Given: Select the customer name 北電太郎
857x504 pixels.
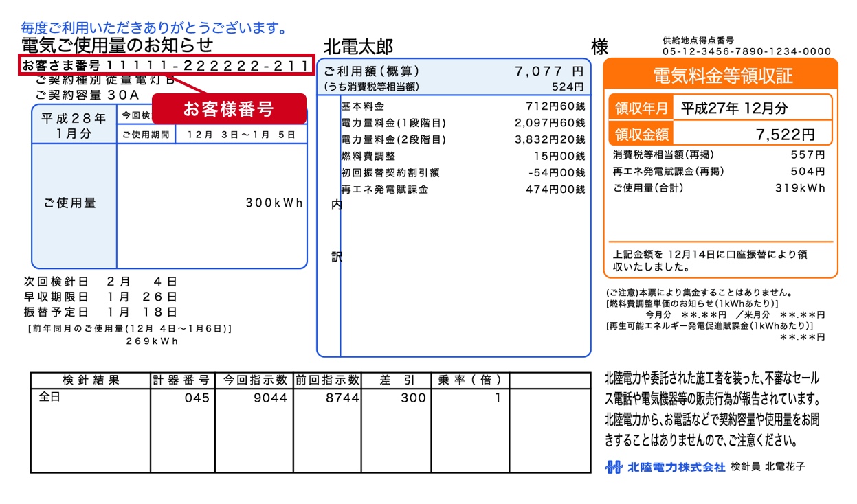Looking at the screenshot, I should pos(358,47).
